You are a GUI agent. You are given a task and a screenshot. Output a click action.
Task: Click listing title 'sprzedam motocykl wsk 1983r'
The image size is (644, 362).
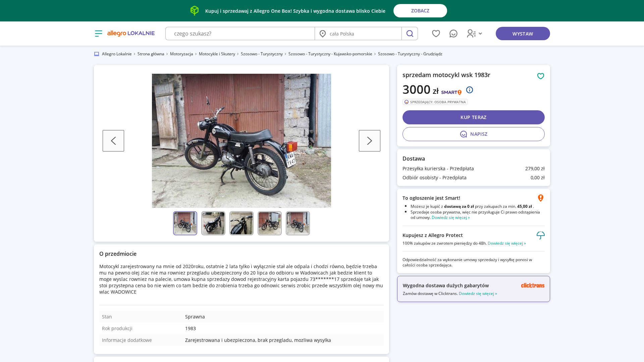click(x=446, y=75)
